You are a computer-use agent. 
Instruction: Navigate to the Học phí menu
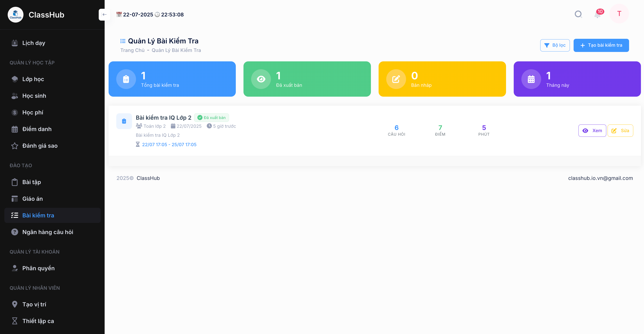(52, 112)
